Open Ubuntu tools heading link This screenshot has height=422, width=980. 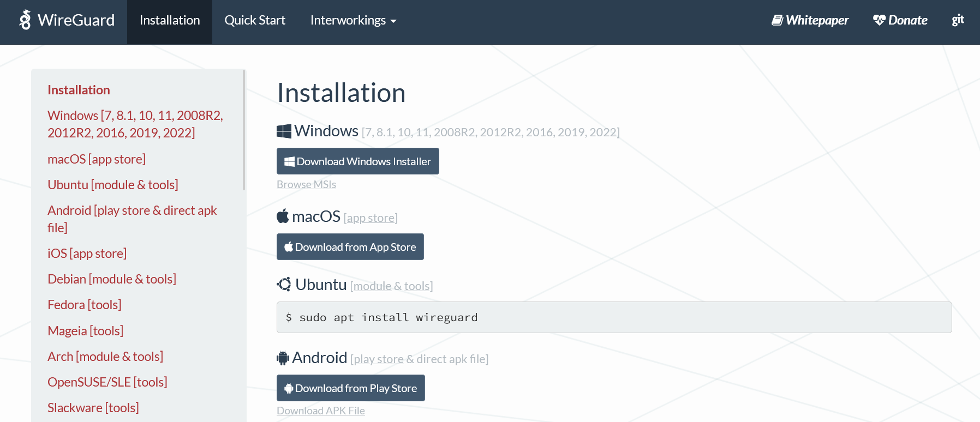(417, 286)
